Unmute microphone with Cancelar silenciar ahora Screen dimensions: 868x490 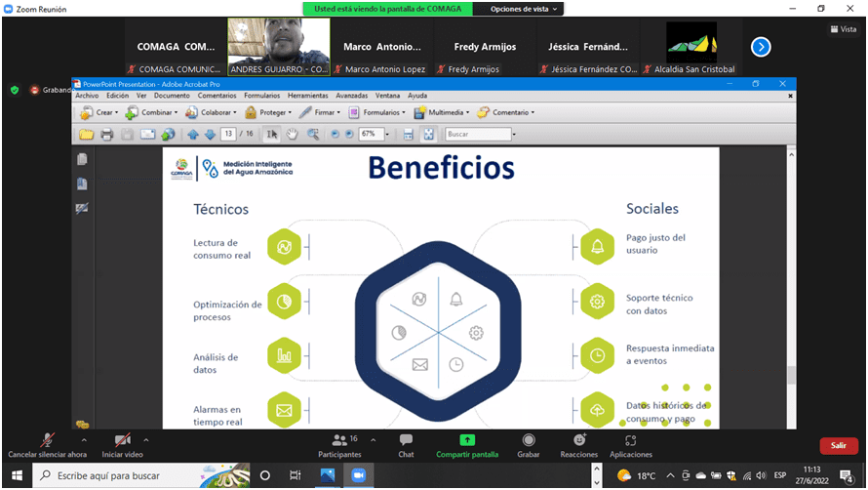(x=47, y=441)
